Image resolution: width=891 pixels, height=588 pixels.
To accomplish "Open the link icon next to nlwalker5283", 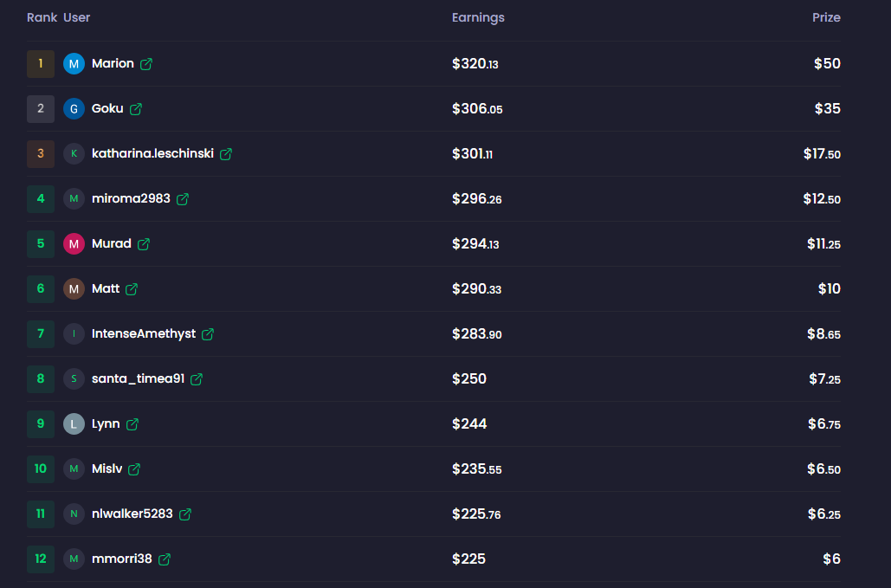I will coord(184,514).
